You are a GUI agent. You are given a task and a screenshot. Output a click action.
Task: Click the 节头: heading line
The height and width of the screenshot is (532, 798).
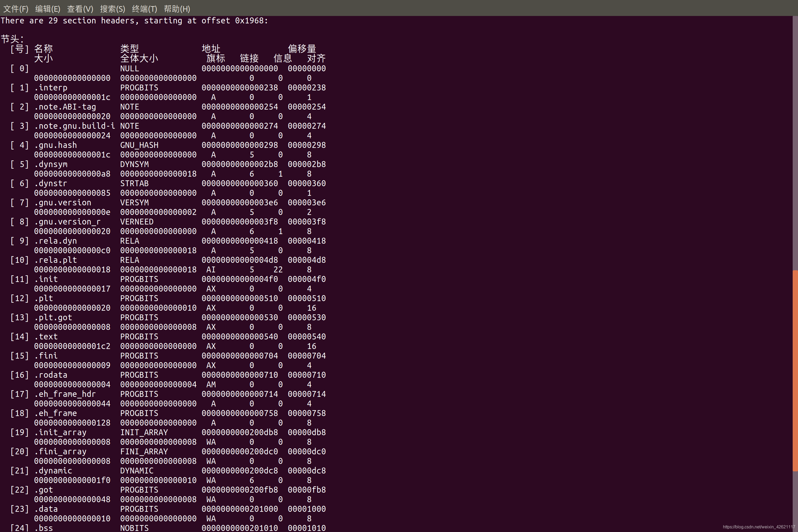(x=12, y=39)
